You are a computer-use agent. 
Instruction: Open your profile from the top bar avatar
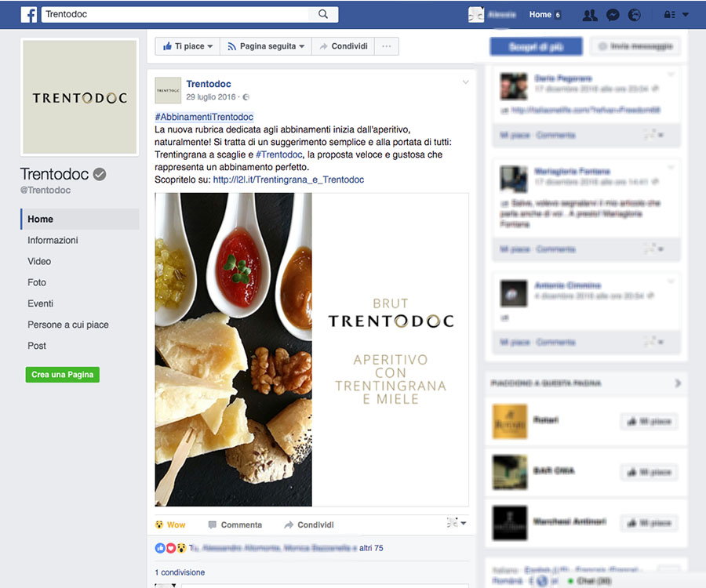tap(476, 15)
